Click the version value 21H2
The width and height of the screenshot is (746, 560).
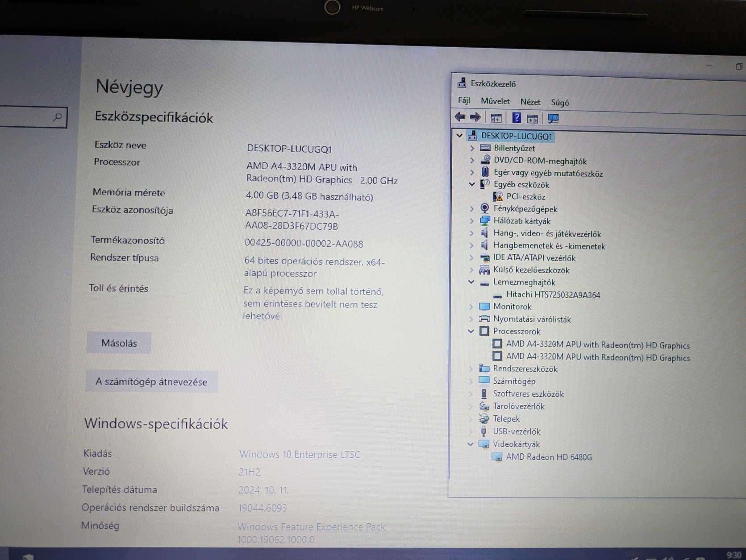250,472
